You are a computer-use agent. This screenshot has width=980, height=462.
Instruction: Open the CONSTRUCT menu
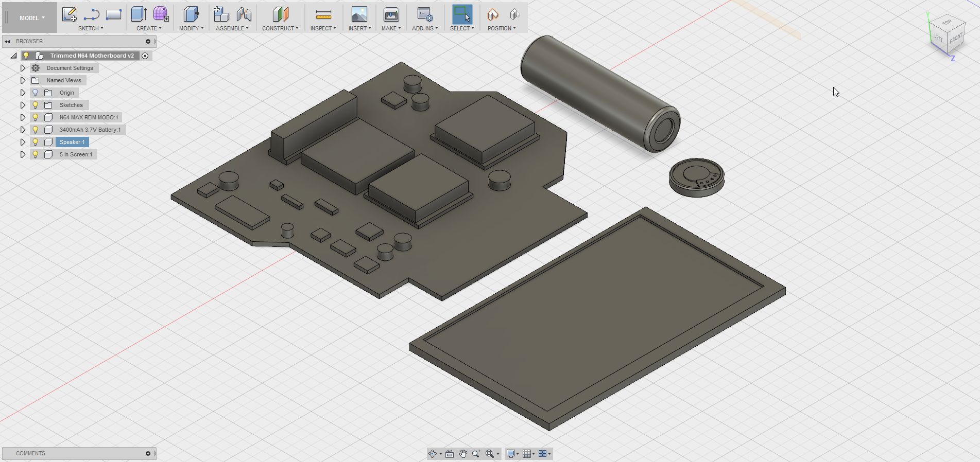tap(280, 28)
